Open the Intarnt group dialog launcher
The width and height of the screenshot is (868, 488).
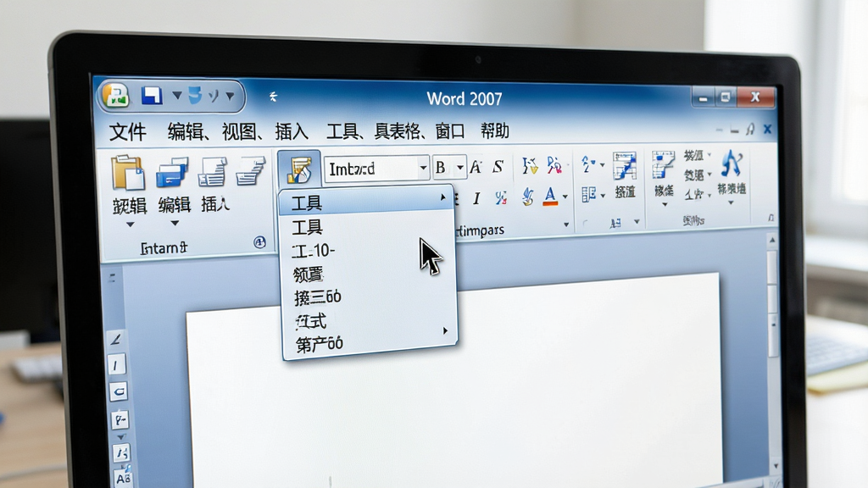[x=259, y=242]
